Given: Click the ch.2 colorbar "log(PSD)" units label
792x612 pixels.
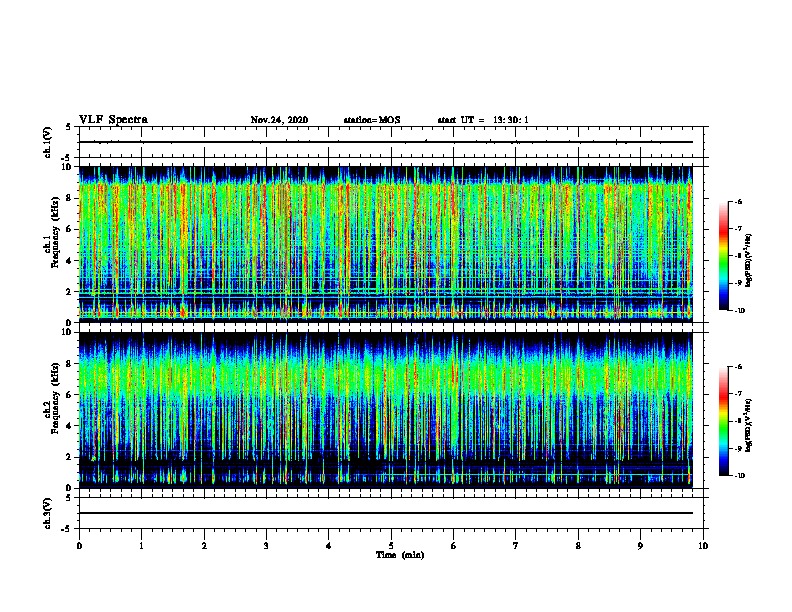Looking at the screenshot, I should pos(749,425).
